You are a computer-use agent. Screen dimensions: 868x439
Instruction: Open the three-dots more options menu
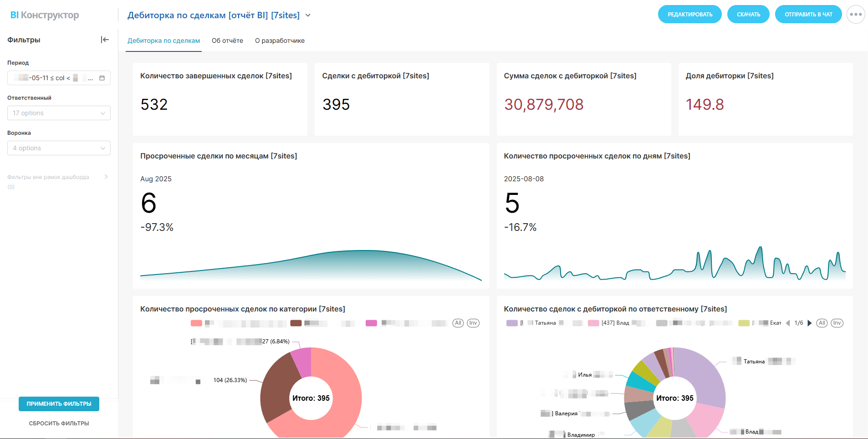[856, 15]
